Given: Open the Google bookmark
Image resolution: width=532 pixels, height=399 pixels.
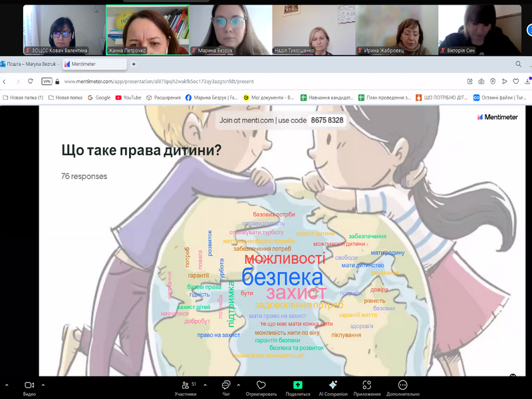Looking at the screenshot, I should 99,98.
